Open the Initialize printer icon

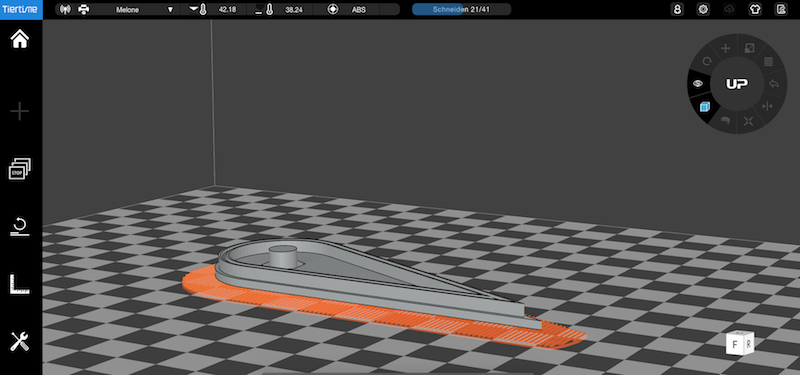coord(20,227)
